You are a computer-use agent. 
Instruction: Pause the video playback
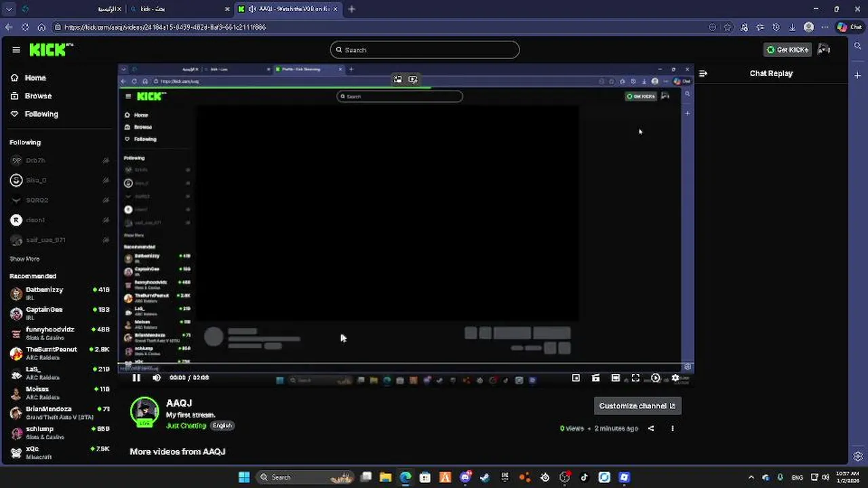(136, 378)
